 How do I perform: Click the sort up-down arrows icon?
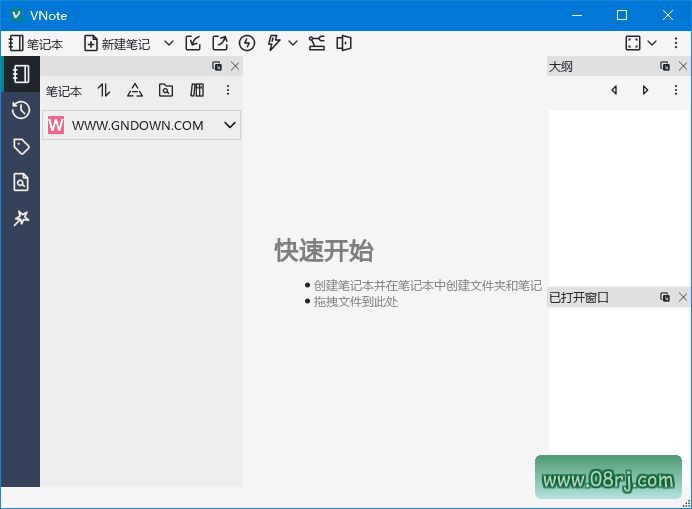[x=104, y=90]
